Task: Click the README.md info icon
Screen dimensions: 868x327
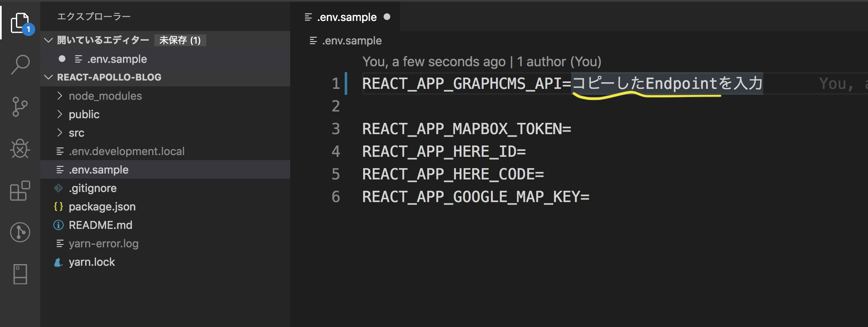Action: [x=58, y=225]
